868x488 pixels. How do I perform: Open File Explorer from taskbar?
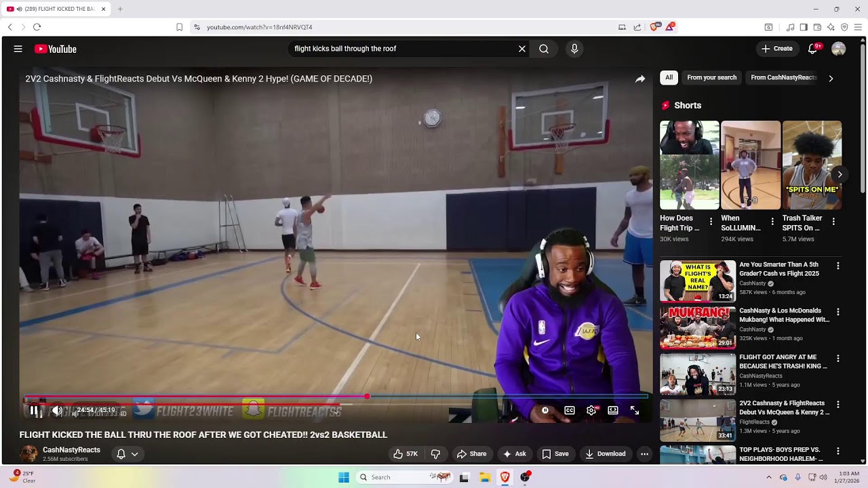coord(485,477)
